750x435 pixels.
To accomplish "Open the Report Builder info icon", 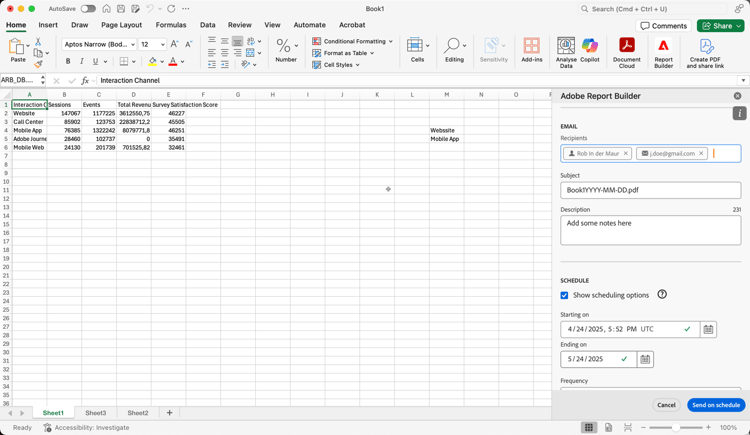I will point(739,113).
